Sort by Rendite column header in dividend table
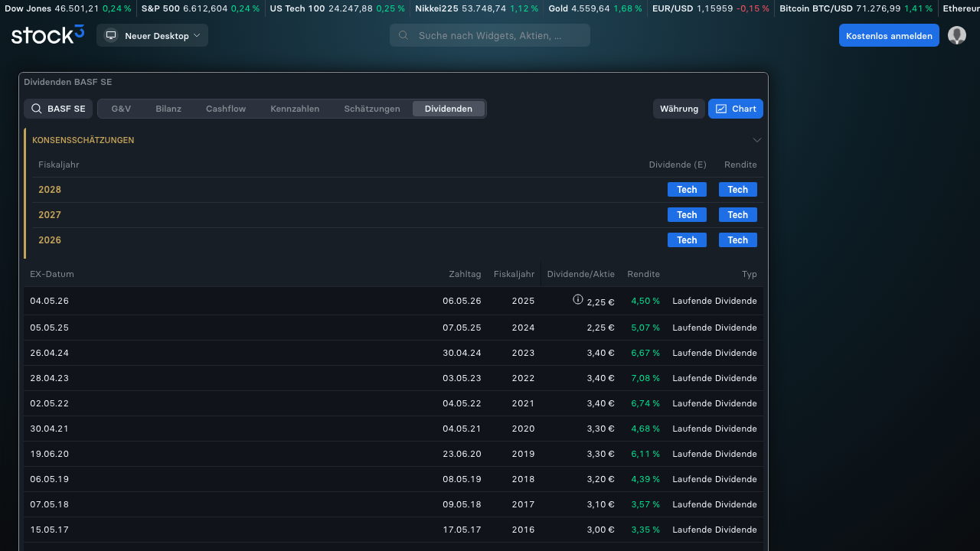The image size is (980, 551). pos(643,274)
